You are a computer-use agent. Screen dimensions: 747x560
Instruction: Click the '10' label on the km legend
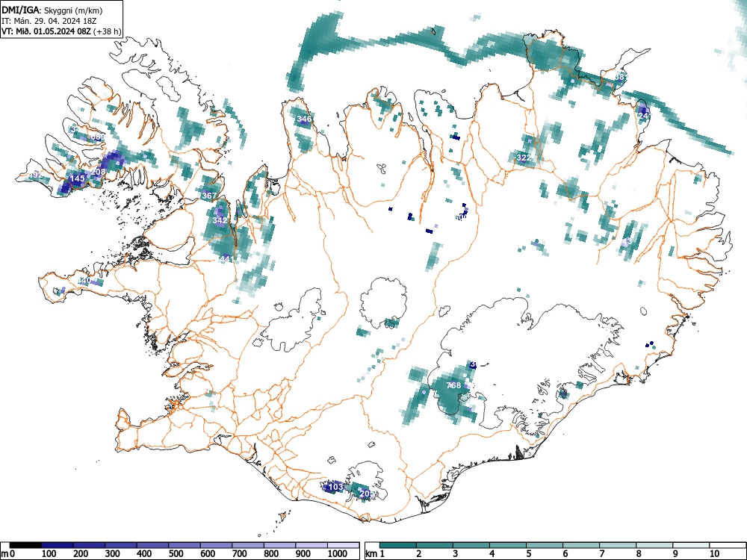pos(714,554)
